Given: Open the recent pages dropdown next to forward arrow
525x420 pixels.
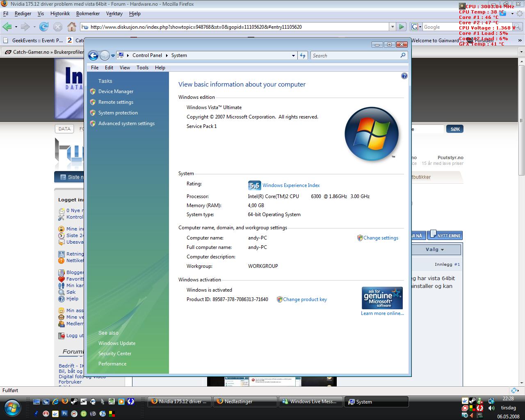Looking at the screenshot, I should [113, 55].
